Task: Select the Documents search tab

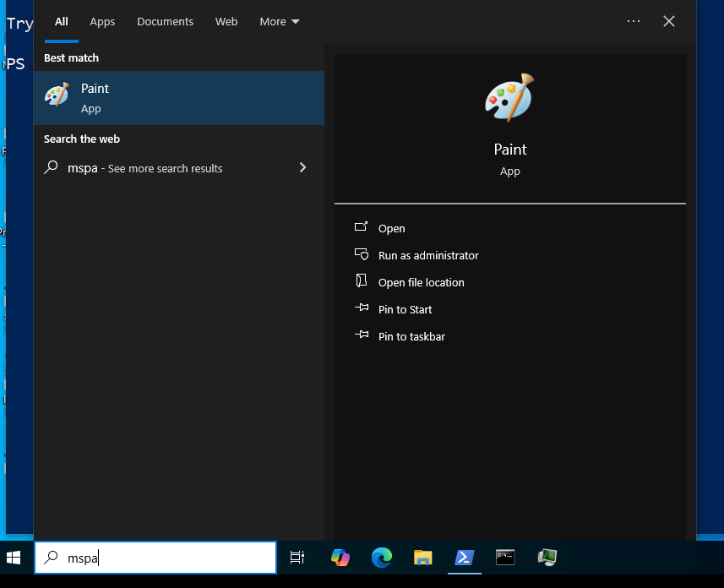Action: click(x=165, y=22)
